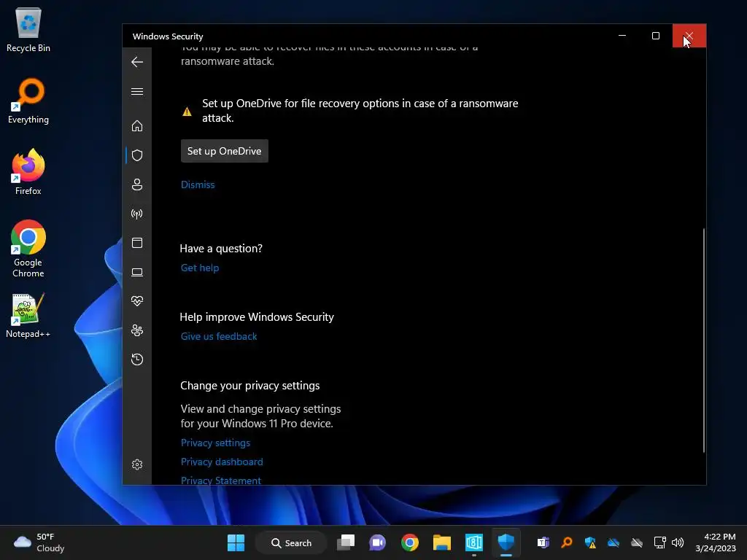Click the grey OneDrive tray icon
Viewport: 747px width, 560px height.
[637, 542]
